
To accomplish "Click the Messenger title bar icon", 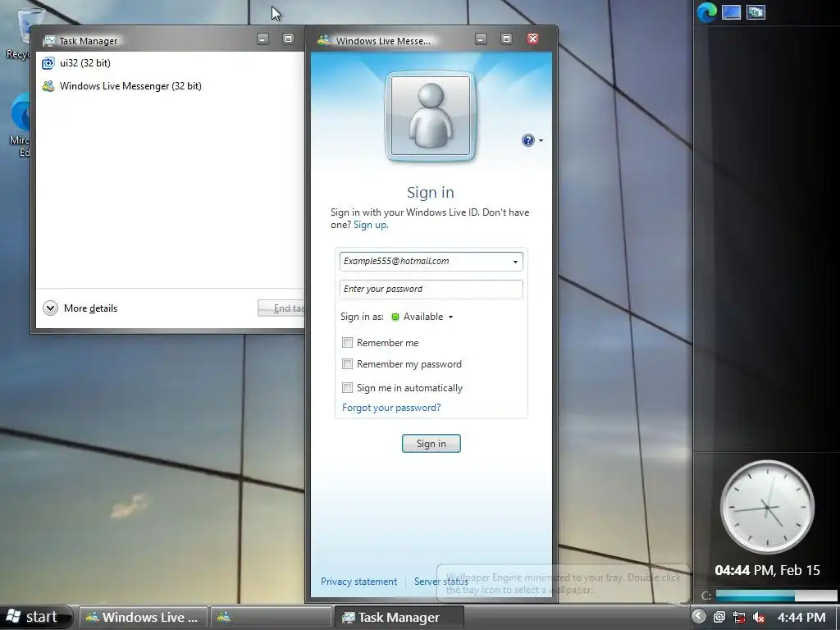I will [x=323, y=40].
